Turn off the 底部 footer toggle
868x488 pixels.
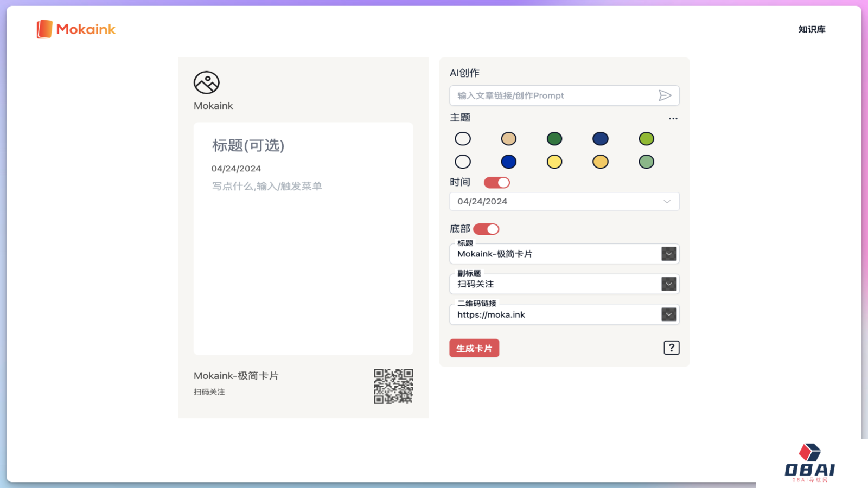point(486,229)
